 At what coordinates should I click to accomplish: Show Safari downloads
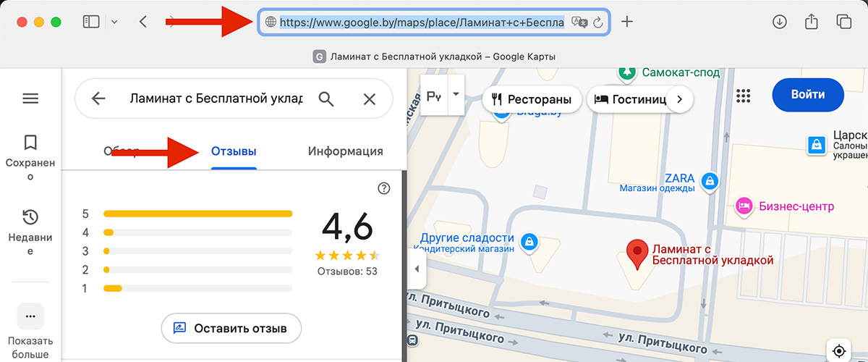coord(780,22)
